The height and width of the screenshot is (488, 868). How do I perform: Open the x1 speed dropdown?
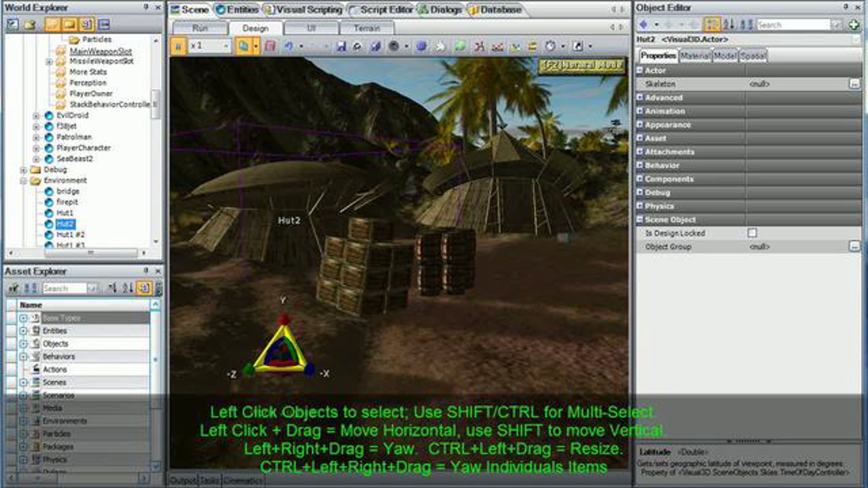click(x=225, y=46)
